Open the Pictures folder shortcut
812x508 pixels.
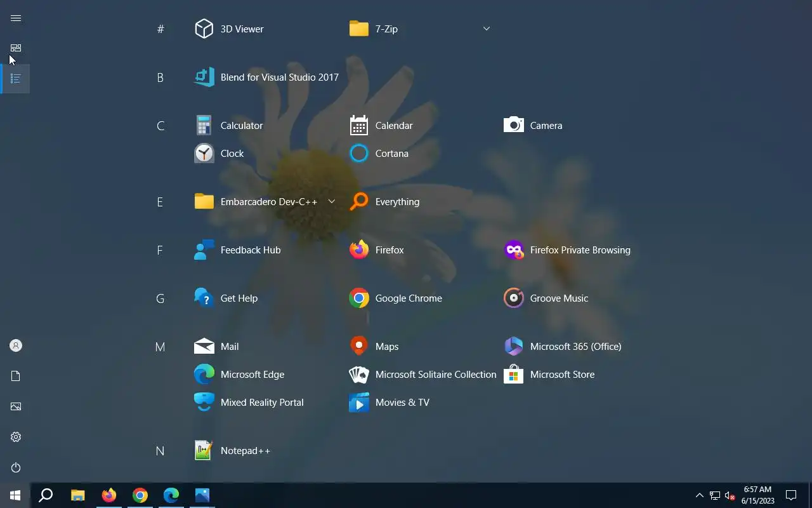16,406
